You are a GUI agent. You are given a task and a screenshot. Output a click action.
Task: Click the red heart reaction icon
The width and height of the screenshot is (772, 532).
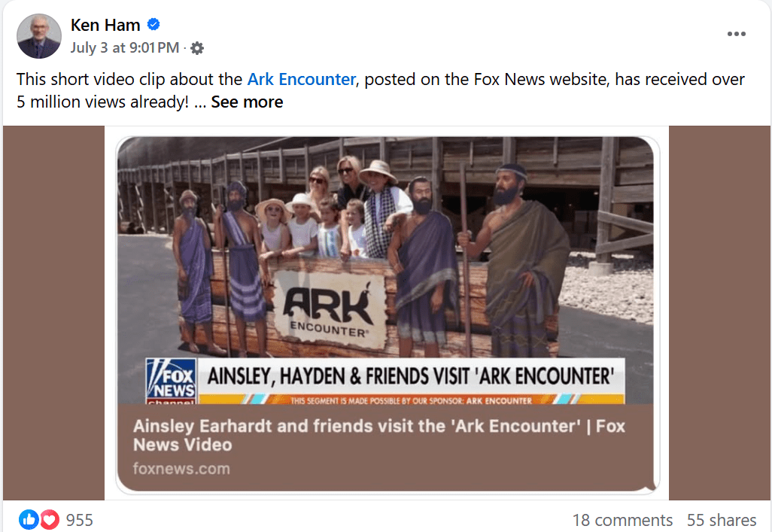(49, 519)
